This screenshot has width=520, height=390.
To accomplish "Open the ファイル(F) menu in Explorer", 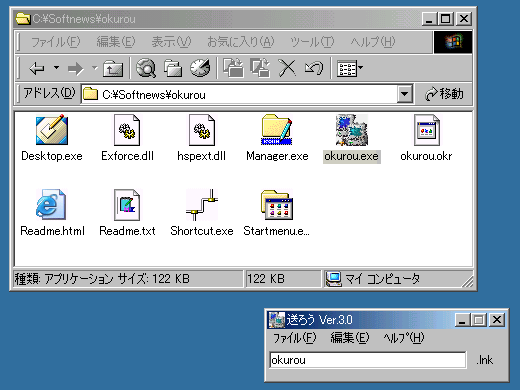I will point(55,42).
